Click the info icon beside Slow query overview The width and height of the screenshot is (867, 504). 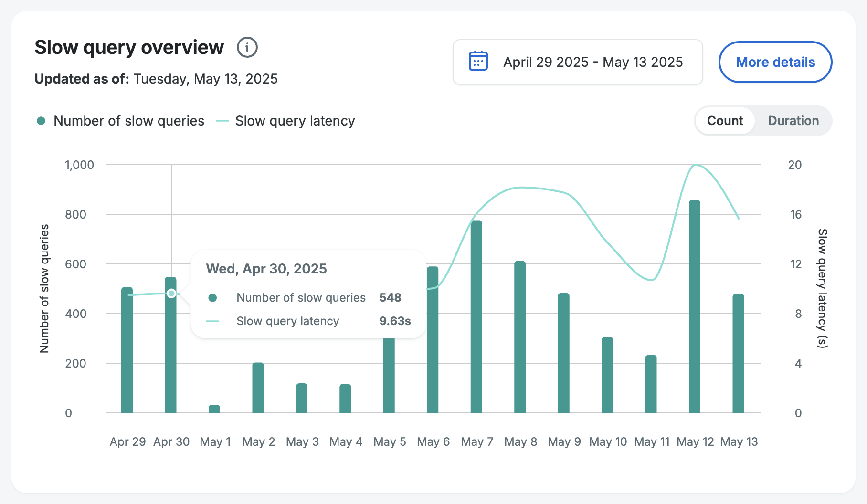247,48
